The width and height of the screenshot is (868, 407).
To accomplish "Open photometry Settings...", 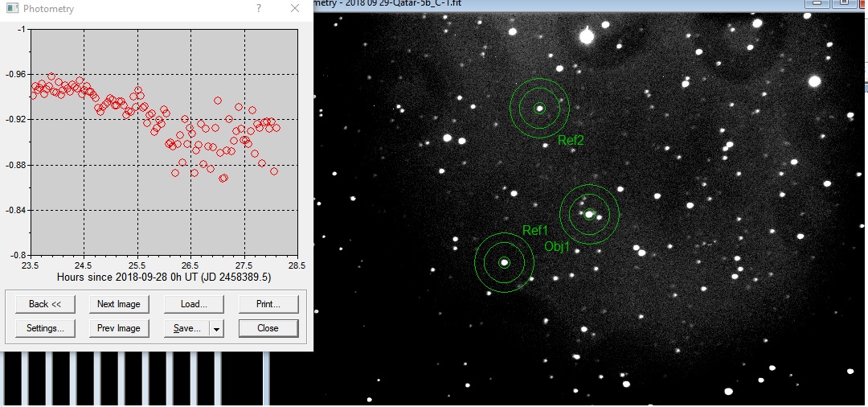I will coord(44,328).
